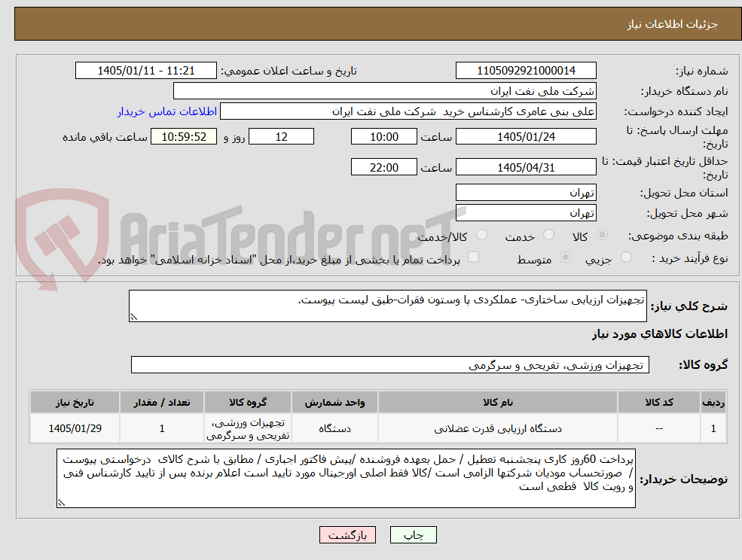Viewport: 742px width, 560px height.
Task: Click the table group cell تجهیزات ورزشی، تفریحی
Action: [x=248, y=429]
